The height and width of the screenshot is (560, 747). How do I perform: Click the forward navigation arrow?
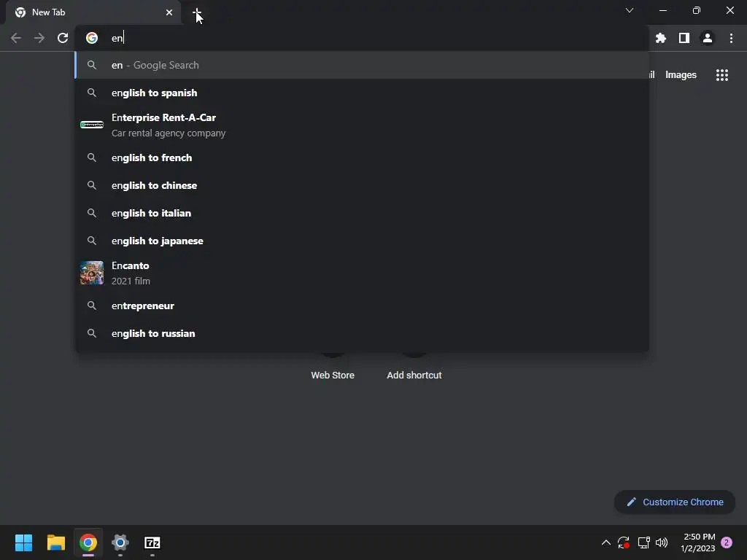point(39,38)
